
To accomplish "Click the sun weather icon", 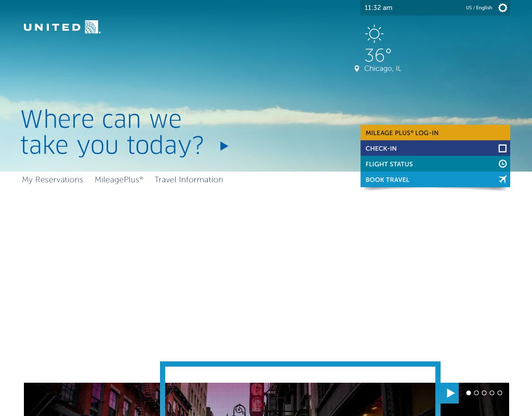I will (374, 33).
